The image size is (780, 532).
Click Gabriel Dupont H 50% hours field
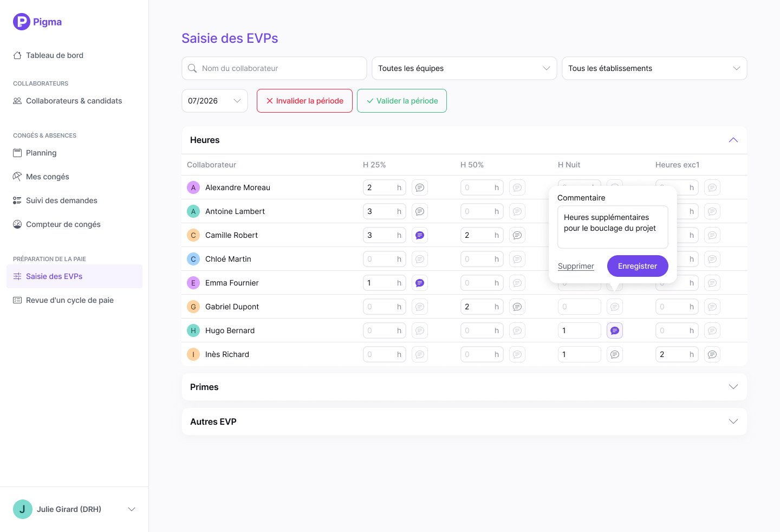pyautogui.click(x=482, y=307)
